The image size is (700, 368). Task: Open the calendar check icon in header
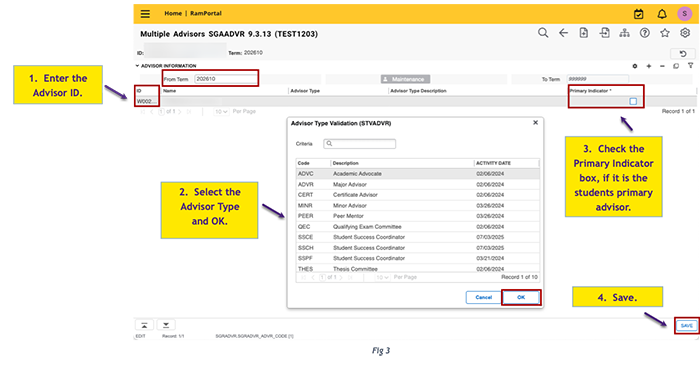[638, 14]
